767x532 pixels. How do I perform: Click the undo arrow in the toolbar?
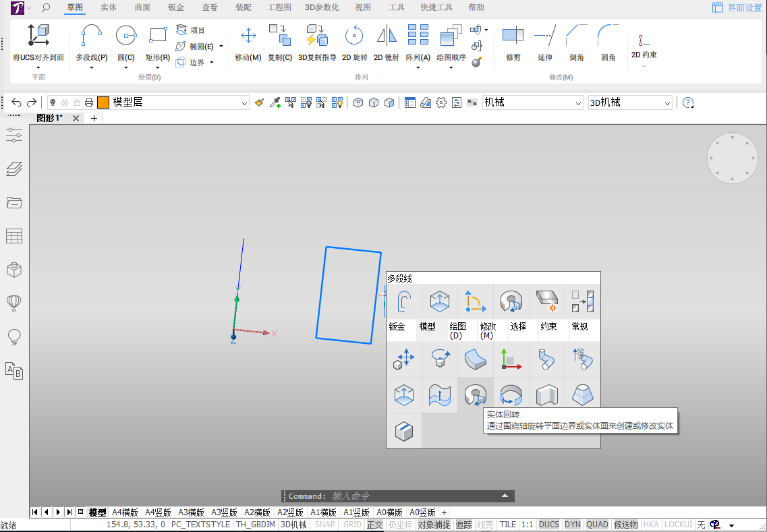16,102
